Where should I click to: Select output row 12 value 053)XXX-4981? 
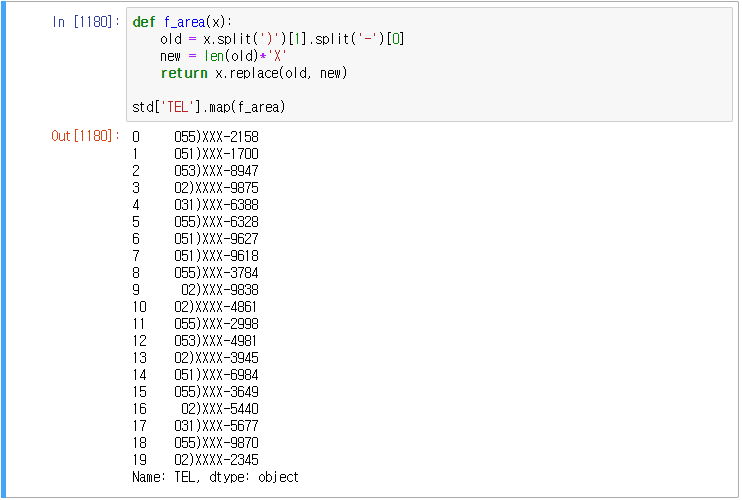[216, 341]
